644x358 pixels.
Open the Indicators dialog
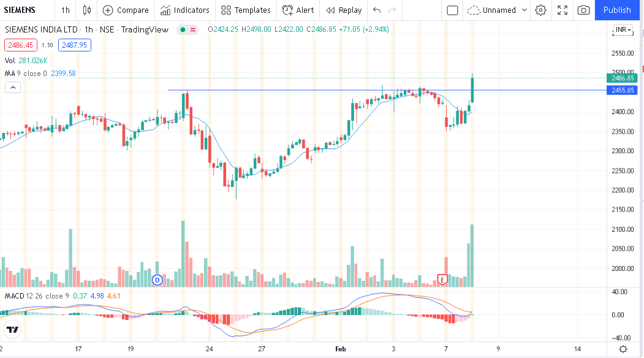[x=185, y=10]
